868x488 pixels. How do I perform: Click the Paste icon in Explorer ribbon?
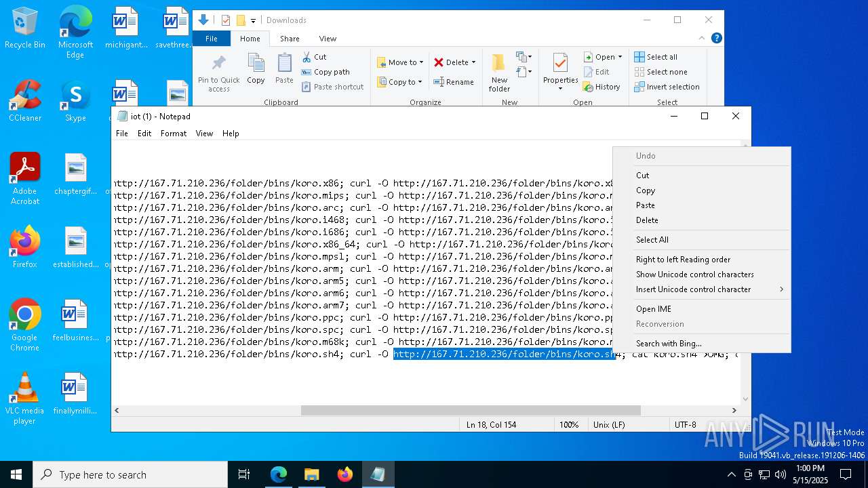tap(284, 69)
